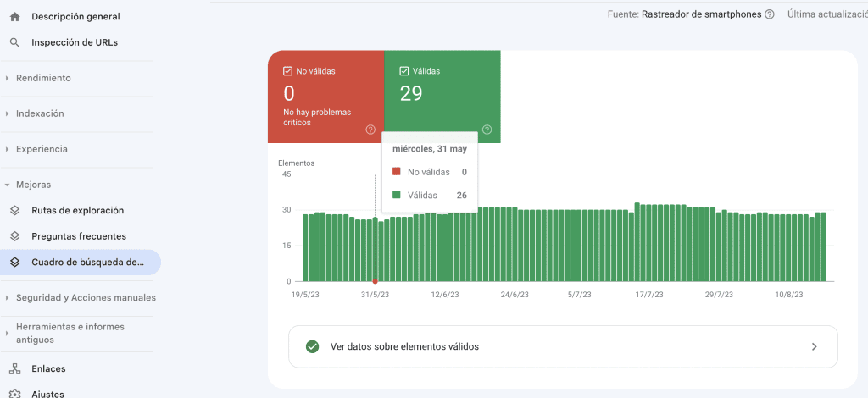
Task: Click the chevron arrow on valid elements row
Action: [x=814, y=346]
